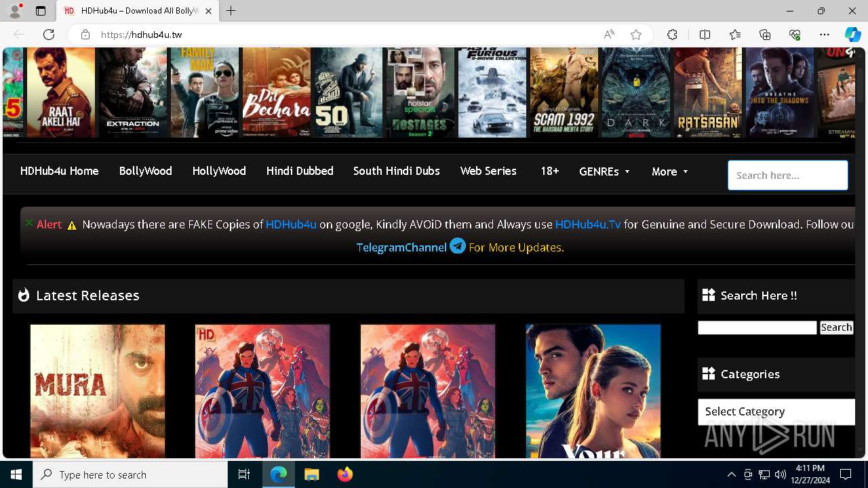Open Task View on taskbar

[244, 474]
